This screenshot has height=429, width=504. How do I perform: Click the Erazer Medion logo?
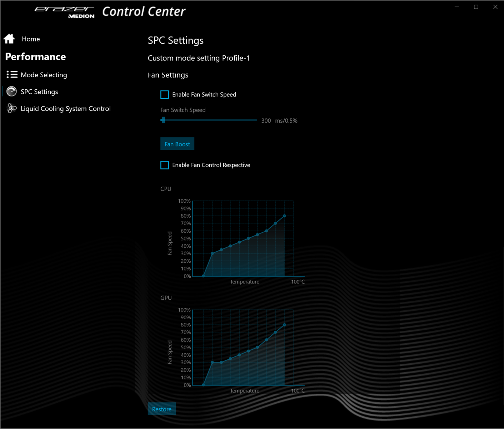65,12
